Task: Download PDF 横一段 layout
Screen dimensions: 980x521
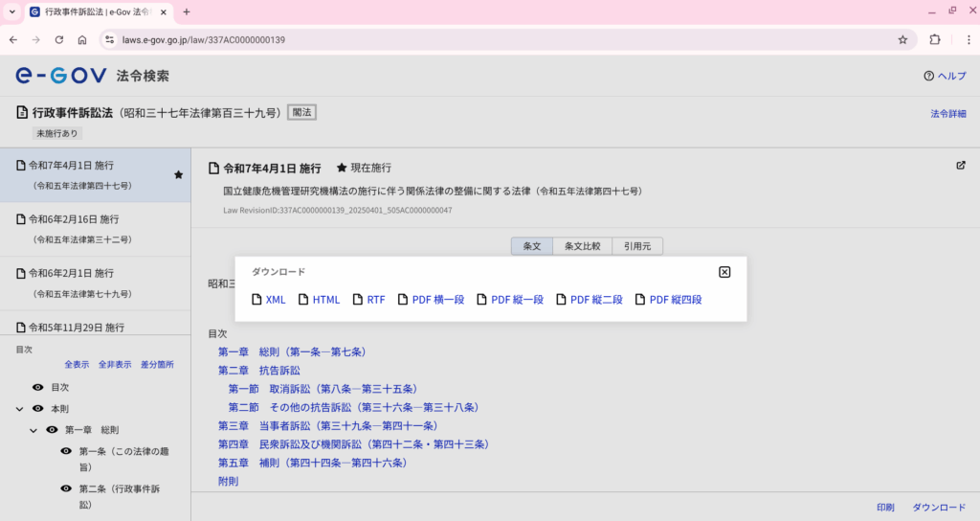Action: [431, 300]
